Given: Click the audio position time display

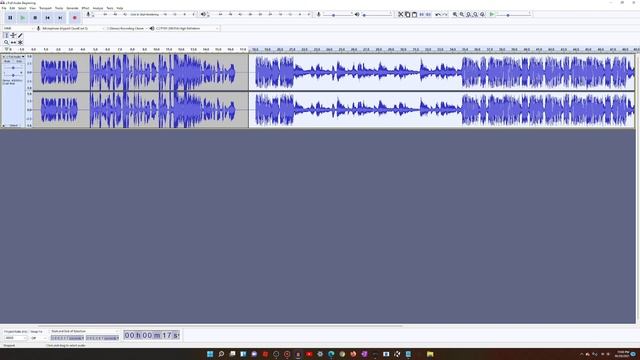Looking at the screenshot, I should click(151, 335).
